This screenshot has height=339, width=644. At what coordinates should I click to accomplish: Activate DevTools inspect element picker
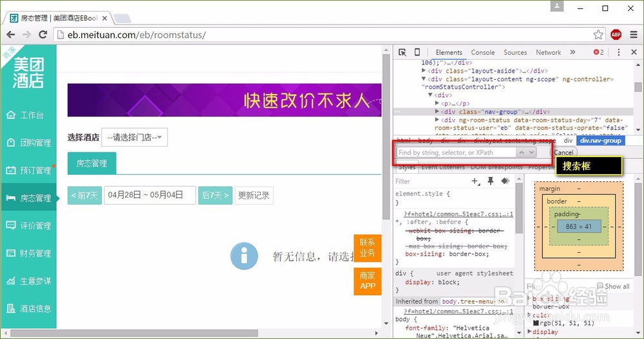(x=402, y=52)
